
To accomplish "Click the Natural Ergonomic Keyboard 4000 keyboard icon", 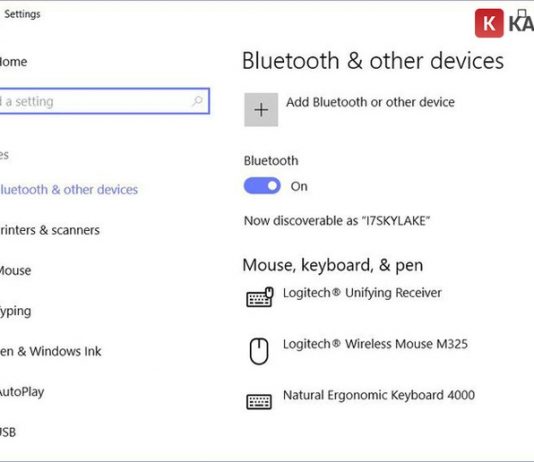I will tap(259, 402).
